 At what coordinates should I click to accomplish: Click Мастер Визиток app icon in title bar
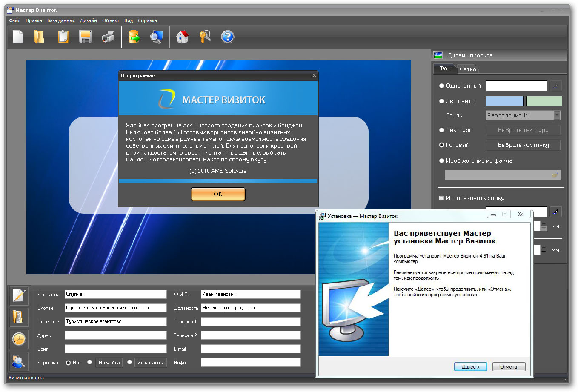tap(10, 10)
